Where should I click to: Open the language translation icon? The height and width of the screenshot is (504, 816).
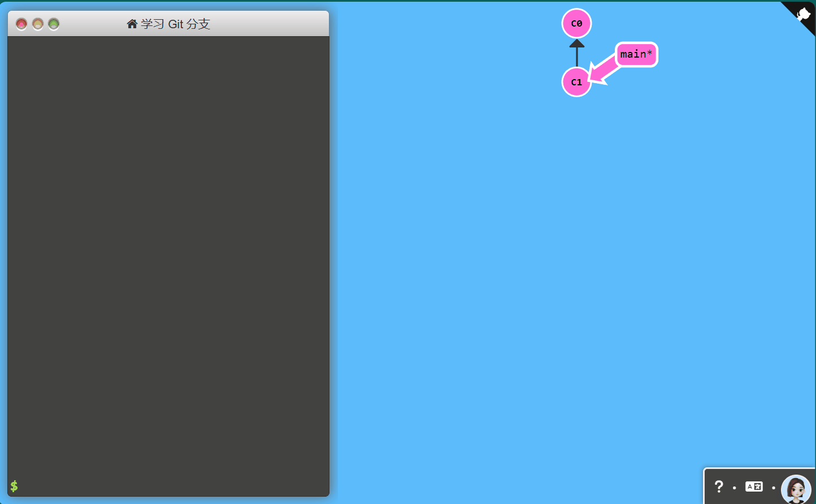coord(753,486)
